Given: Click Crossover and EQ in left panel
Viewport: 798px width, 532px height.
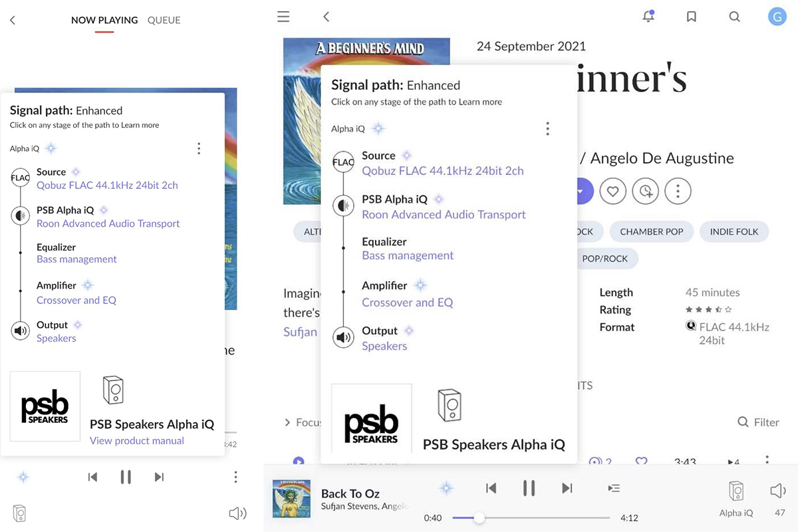Looking at the screenshot, I should [x=76, y=300].
